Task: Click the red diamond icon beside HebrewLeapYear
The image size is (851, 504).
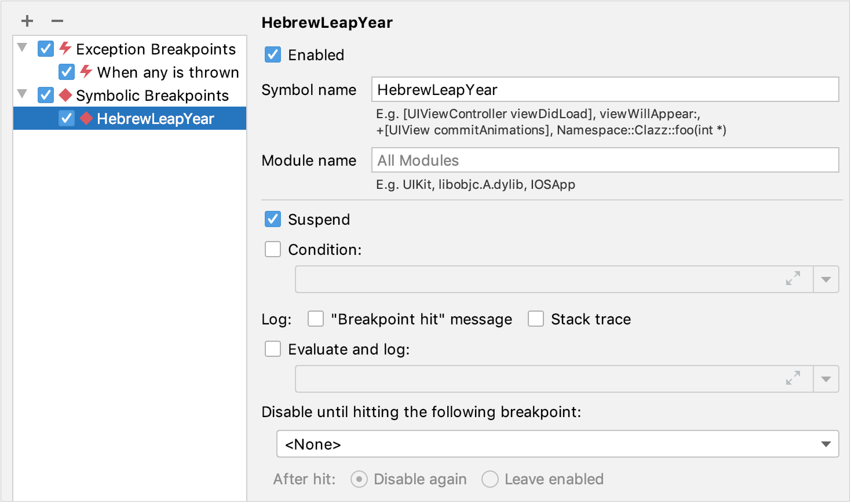Action: point(87,118)
